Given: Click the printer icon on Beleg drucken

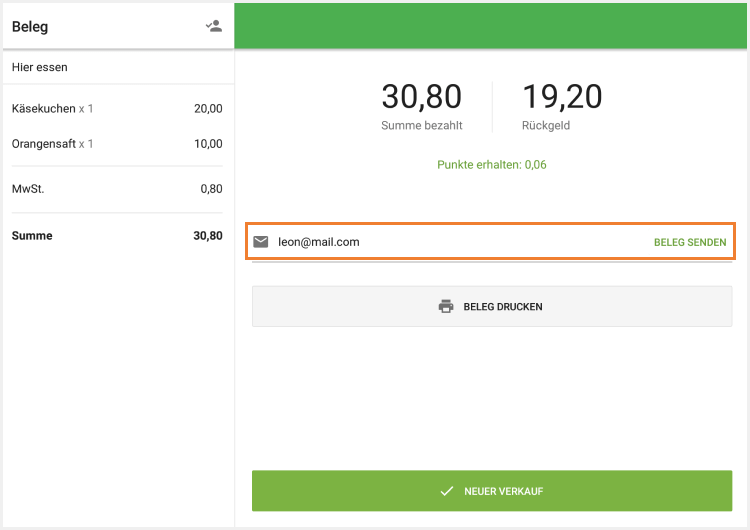Looking at the screenshot, I should (446, 306).
